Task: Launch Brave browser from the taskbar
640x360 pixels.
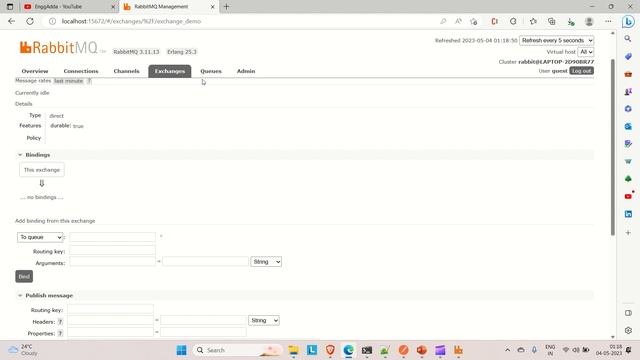Action: point(330,350)
